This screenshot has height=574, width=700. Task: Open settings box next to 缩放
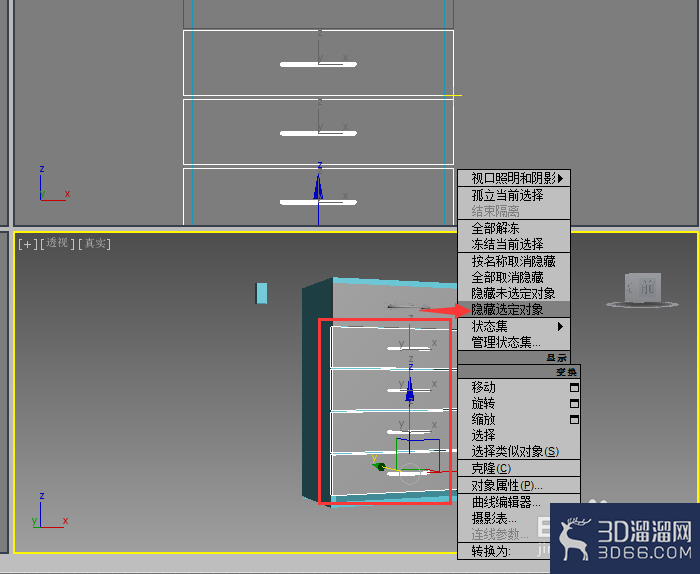click(x=575, y=420)
